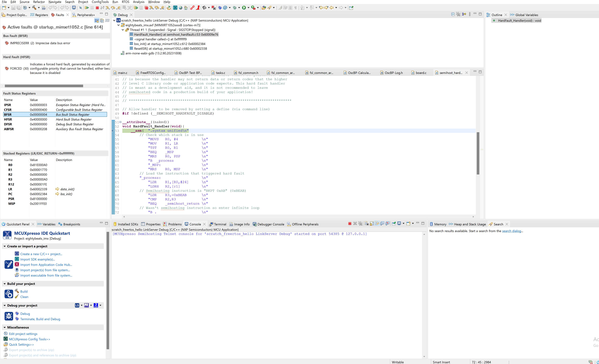Click the blue Quickstart debug bug icon
Screen dimensions: 599x364
(x=9, y=316)
